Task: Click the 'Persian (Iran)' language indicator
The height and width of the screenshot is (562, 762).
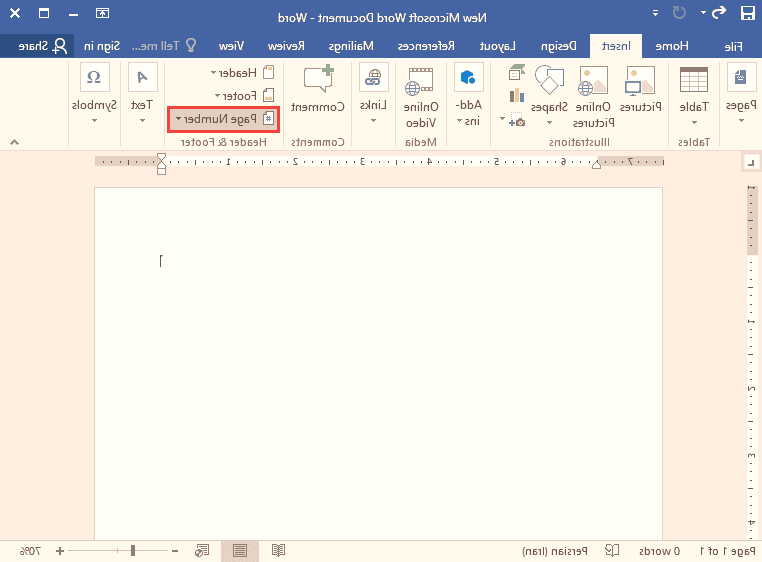Action: 554,551
